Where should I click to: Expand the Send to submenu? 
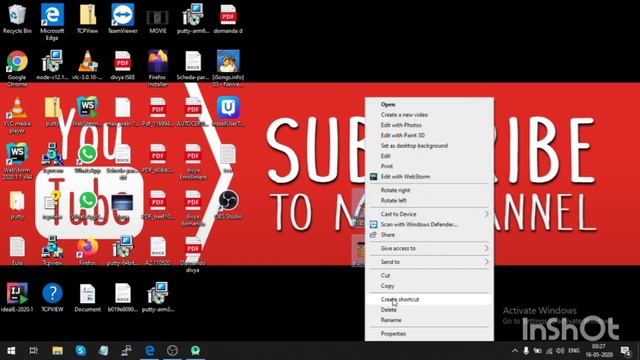[429, 262]
